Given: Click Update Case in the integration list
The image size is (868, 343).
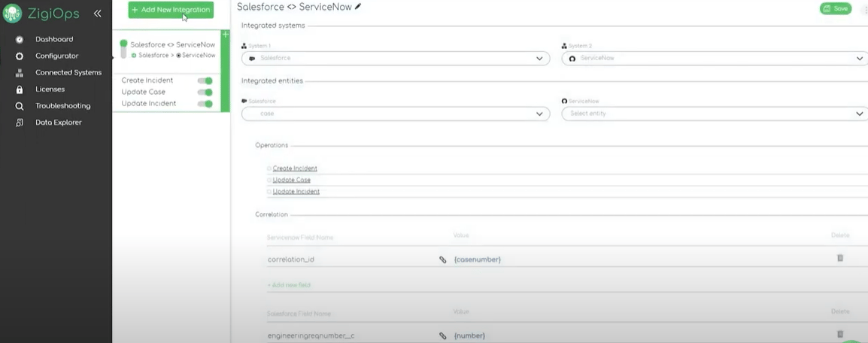Looking at the screenshot, I should (144, 92).
